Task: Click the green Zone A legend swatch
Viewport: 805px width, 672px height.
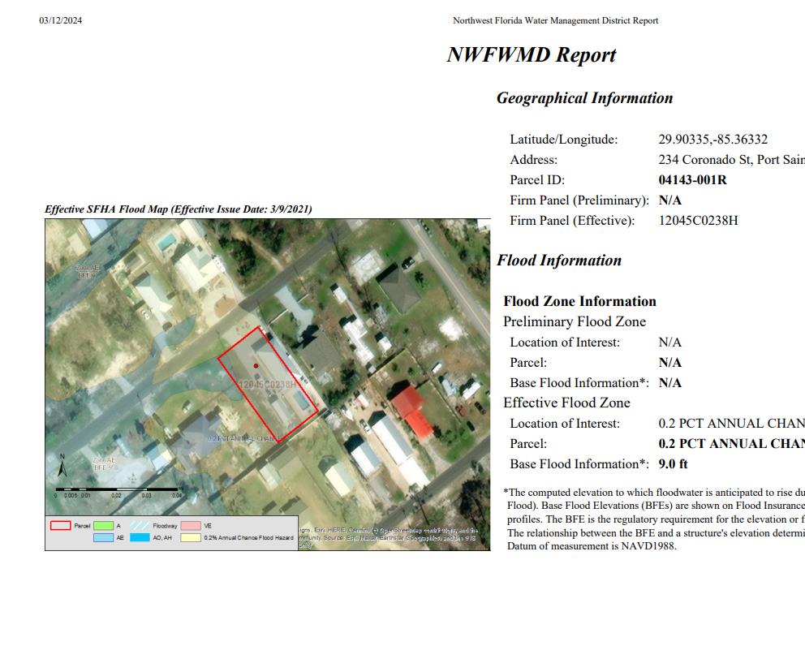Action: (103, 526)
